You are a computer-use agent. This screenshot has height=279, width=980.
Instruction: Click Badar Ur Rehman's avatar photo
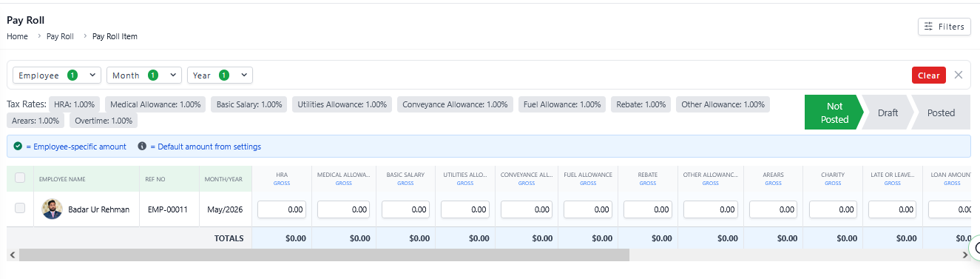tap(52, 209)
